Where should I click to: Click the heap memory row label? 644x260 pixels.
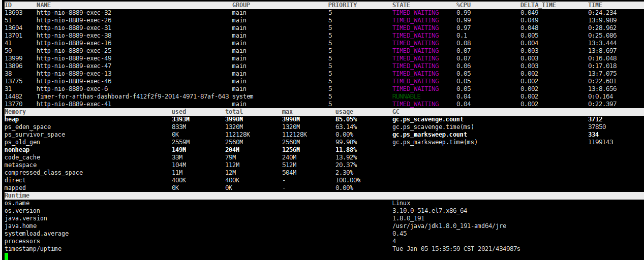click(12, 119)
